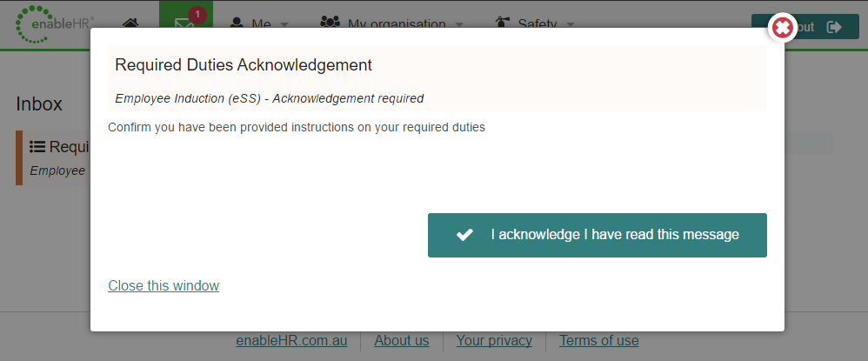Viewport: 868px width, 361px height.
Task: Click the enableHR logo
Action: pyautogui.click(x=54, y=23)
